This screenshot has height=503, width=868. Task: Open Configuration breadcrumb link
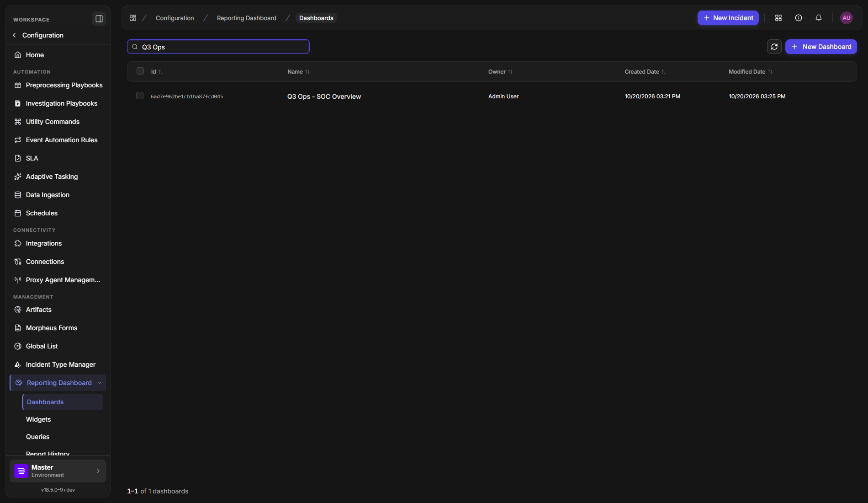[x=175, y=18]
